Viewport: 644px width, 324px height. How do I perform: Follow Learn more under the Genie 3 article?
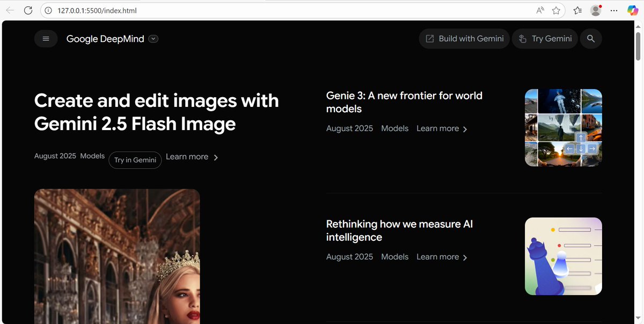click(442, 128)
